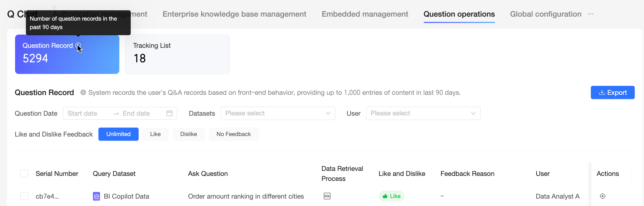Click the tracking target icon in Actions
The width and height of the screenshot is (644, 206).
602,196
